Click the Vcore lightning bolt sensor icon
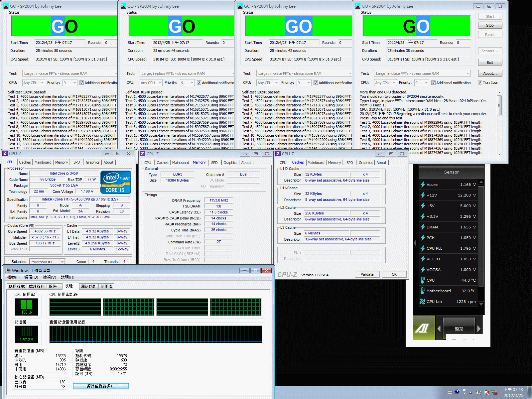The height and width of the screenshot is (399, 532). point(423,185)
